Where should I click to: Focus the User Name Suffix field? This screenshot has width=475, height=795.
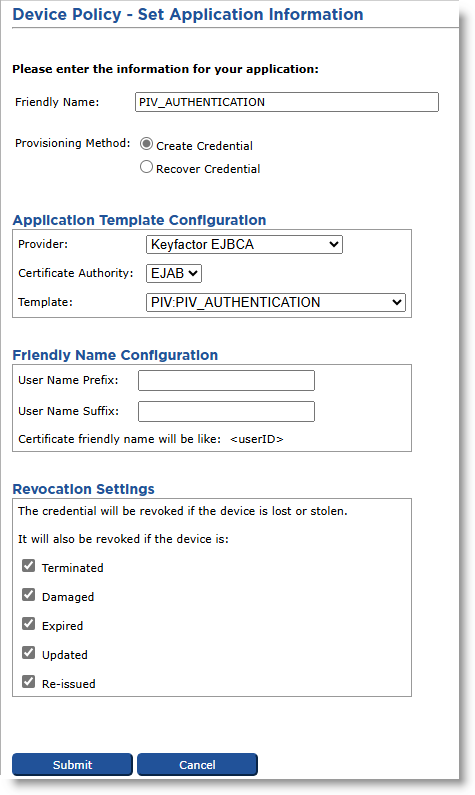coord(226,411)
